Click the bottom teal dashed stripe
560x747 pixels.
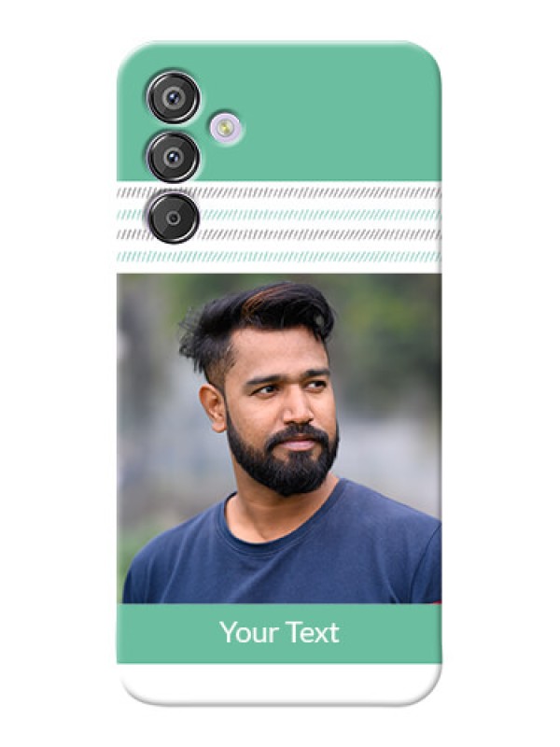279,257
